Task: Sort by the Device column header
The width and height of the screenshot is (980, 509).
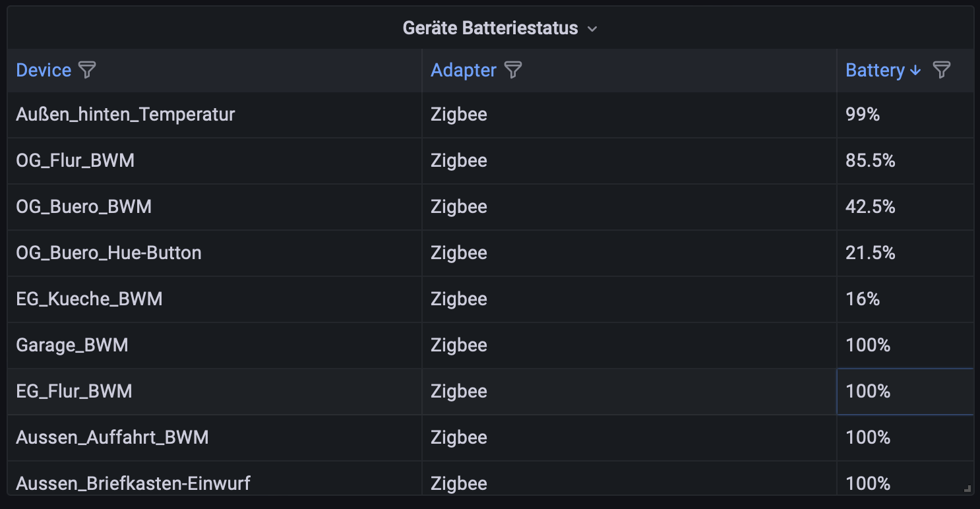Action: pyautogui.click(x=44, y=70)
